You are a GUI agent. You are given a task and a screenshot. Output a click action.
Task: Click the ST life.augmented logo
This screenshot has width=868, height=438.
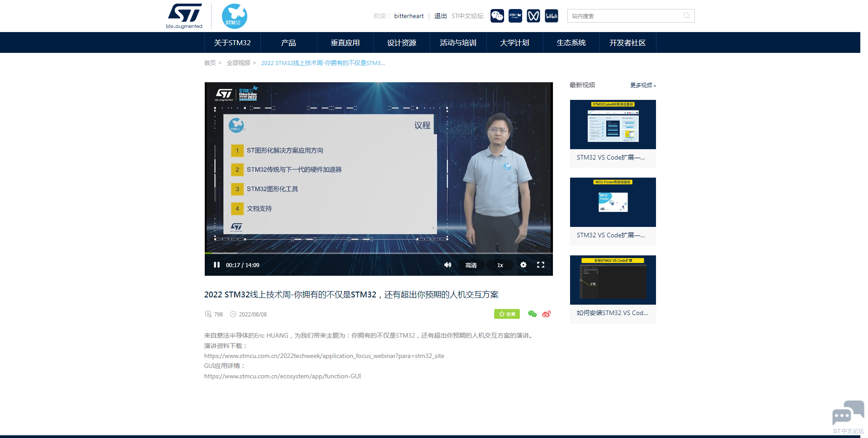click(184, 16)
